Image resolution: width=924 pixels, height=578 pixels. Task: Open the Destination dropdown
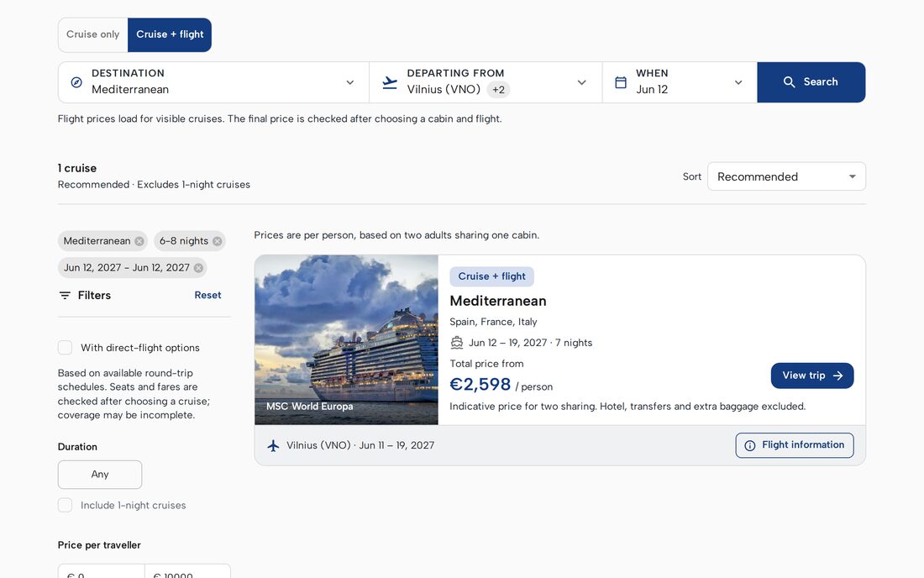pos(213,82)
